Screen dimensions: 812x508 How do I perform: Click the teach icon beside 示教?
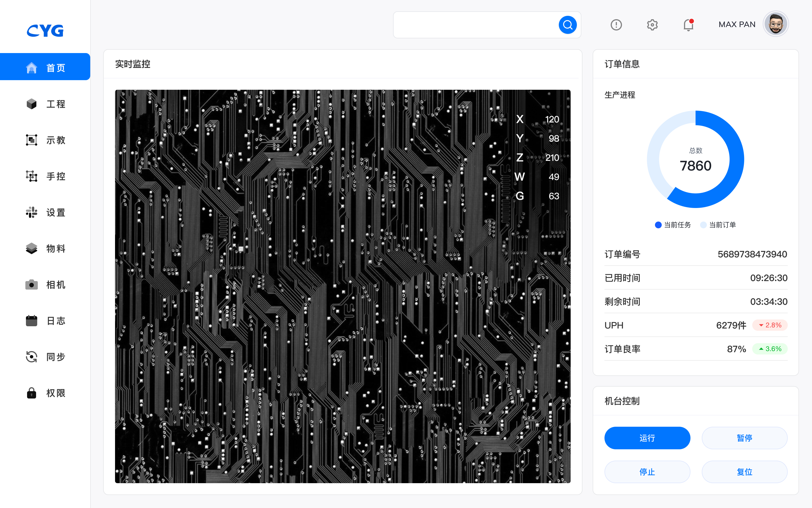tap(32, 140)
